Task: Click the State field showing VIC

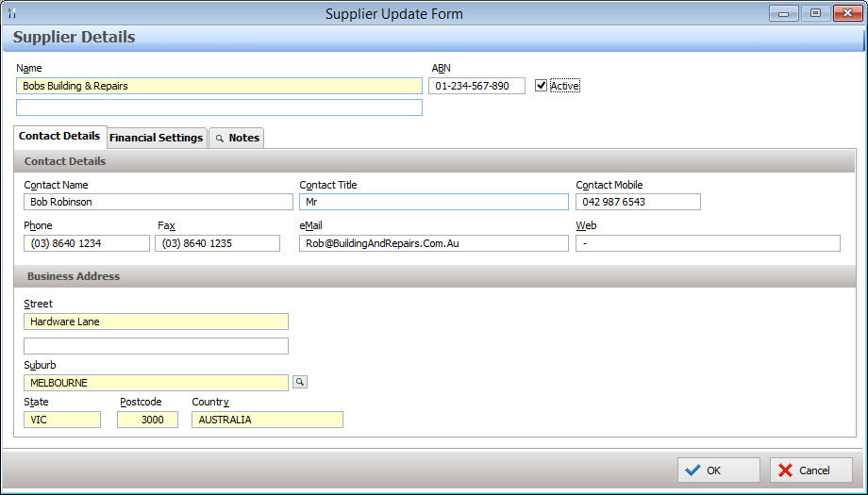Action: (62, 420)
